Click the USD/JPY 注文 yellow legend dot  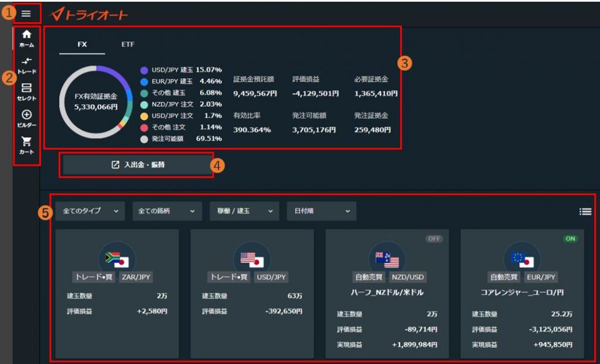pos(144,116)
